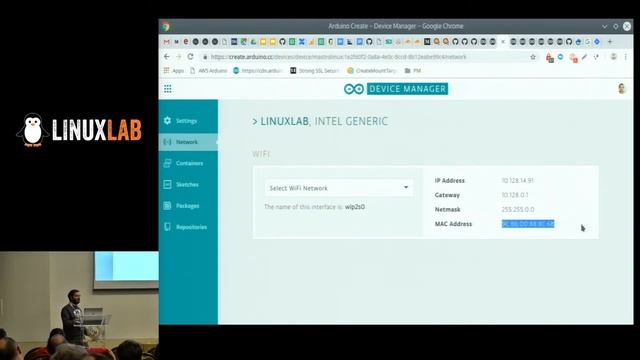The image size is (640, 360).
Task: Click the interface name wlp2s0
Action: coord(355,207)
